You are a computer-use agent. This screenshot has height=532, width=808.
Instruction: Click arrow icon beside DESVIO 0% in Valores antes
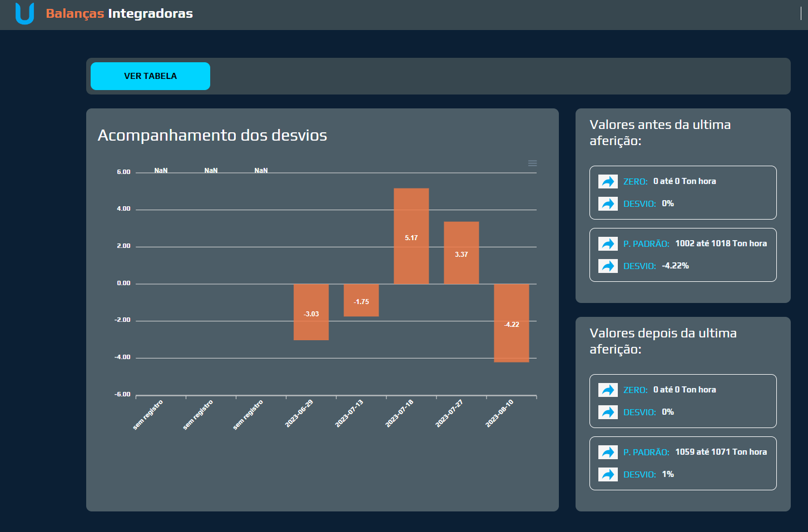tap(608, 203)
